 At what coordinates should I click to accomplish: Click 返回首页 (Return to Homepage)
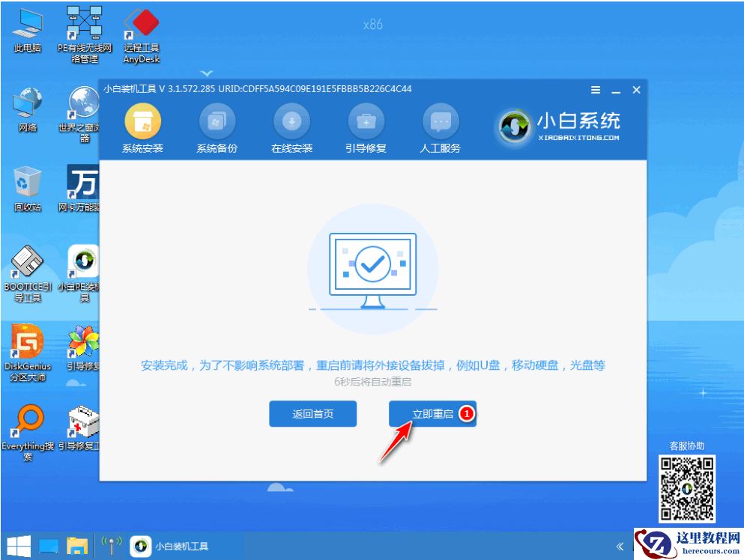[x=313, y=414]
